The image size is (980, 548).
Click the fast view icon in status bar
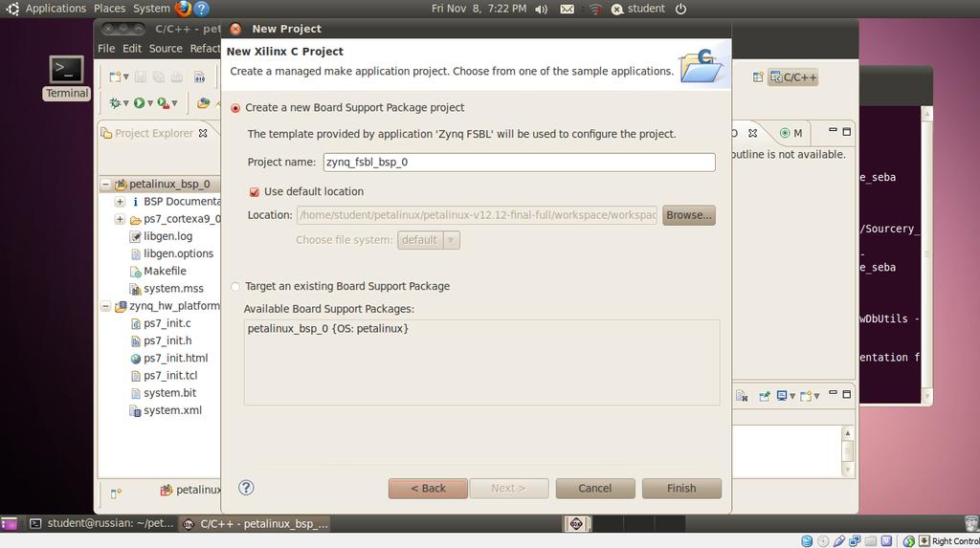[116, 493]
